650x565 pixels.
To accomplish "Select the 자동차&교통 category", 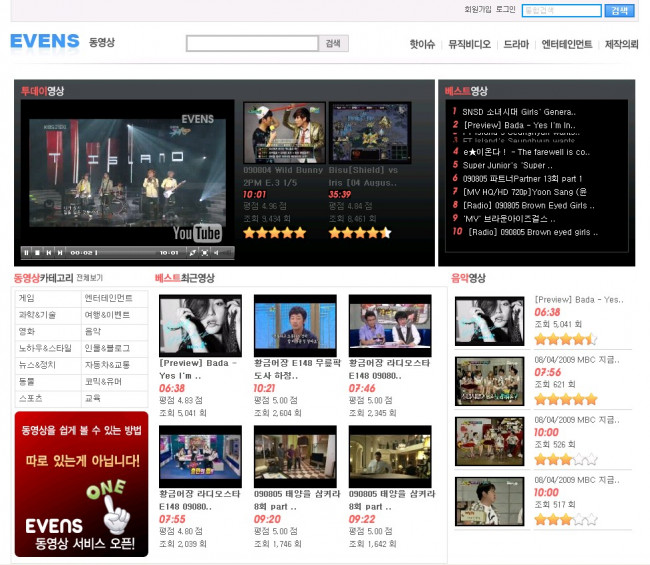I will coord(107,365).
